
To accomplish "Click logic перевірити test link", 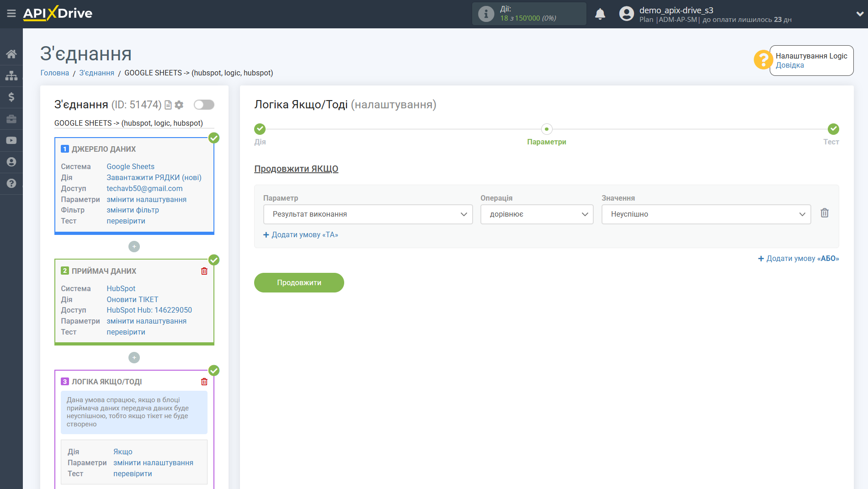I will 133,474.
